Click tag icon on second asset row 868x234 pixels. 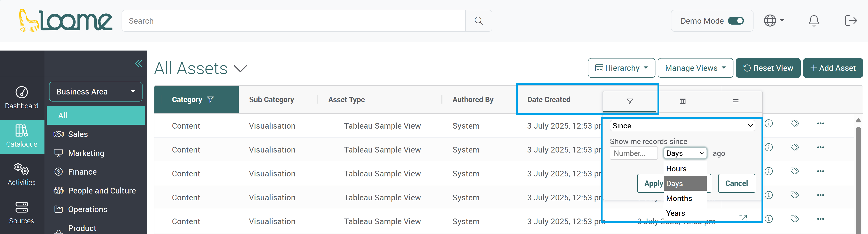pos(795,147)
